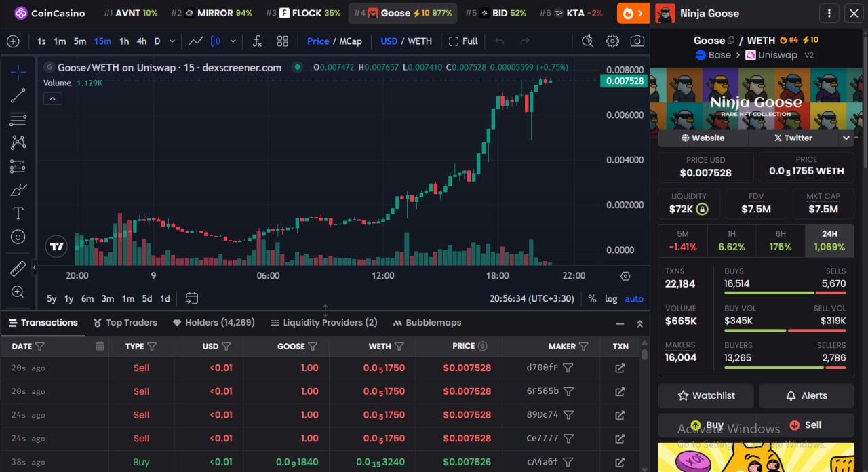Expand the timeframe dropdown arrow
Viewport: 868px width, 472px height.
tap(172, 41)
